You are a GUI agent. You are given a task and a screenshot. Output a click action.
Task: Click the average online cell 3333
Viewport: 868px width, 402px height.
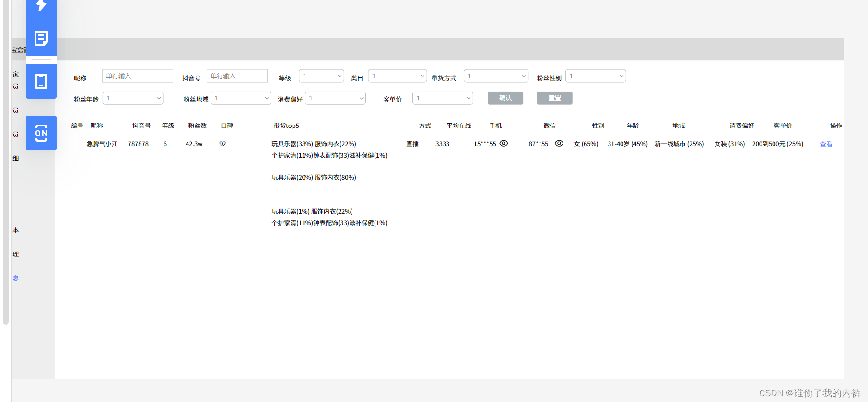442,144
